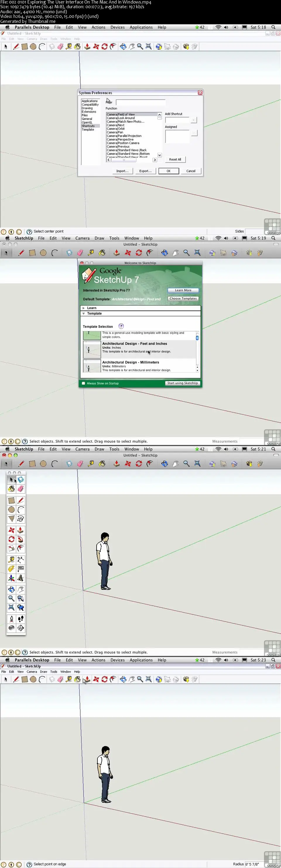Click Reset All in System Preferences
The height and width of the screenshot is (868, 281).
pos(175,159)
